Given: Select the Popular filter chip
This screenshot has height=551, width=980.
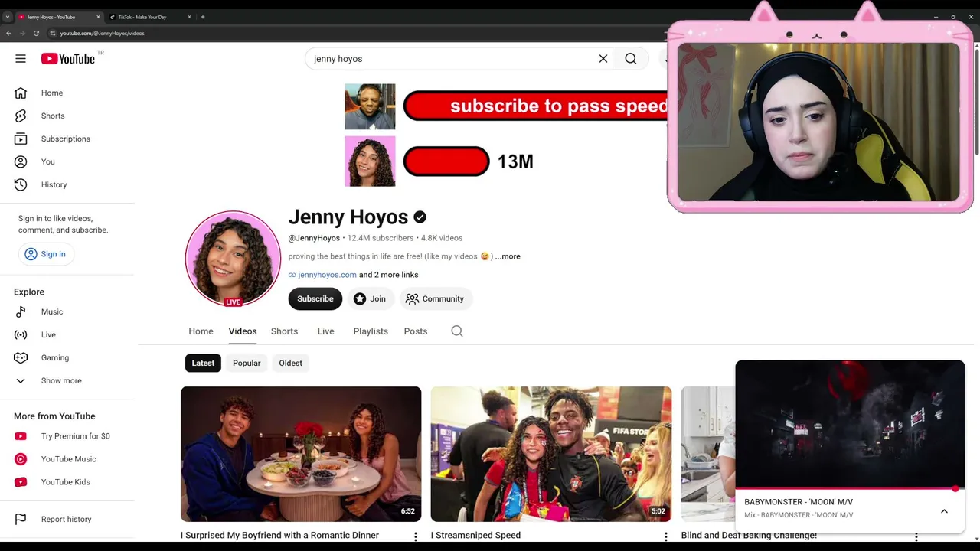Looking at the screenshot, I should (247, 363).
